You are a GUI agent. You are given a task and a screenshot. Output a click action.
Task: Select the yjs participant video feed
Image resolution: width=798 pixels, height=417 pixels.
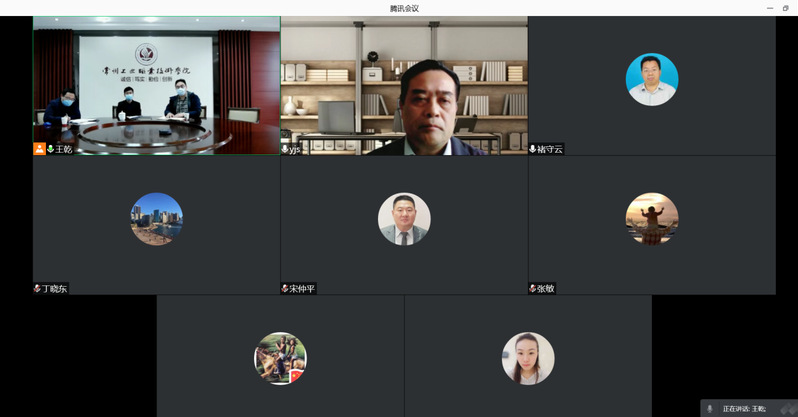[404, 85]
